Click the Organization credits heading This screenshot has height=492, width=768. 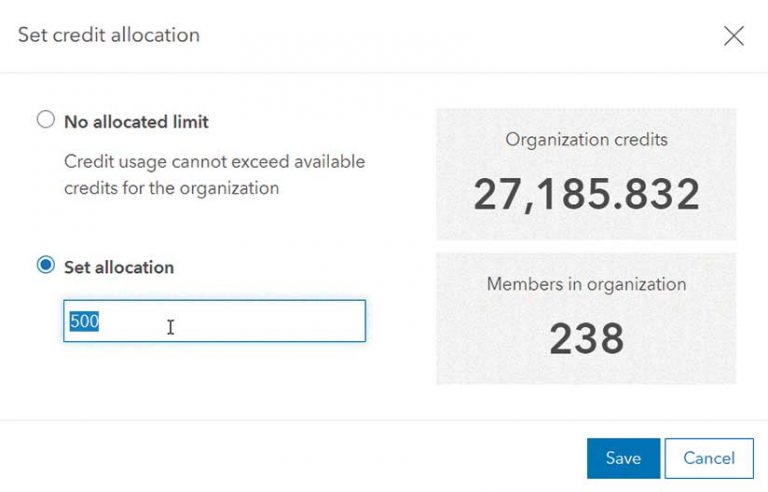(x=586, y=140)
